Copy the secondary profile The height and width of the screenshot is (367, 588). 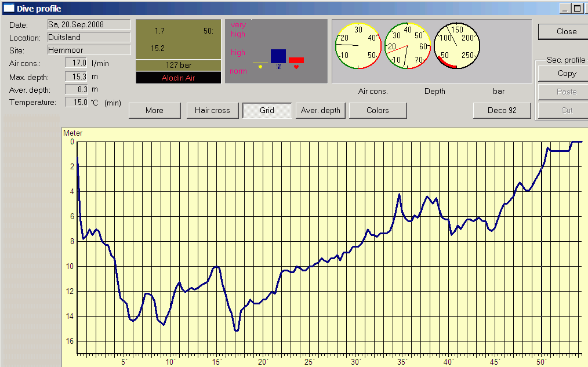(563, 74)
